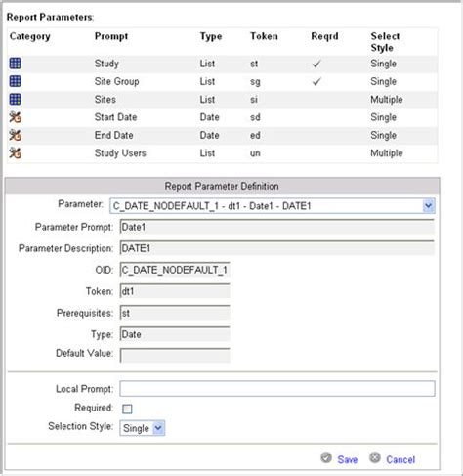Click the custom category icon for End Date
This screenshot has width=463, height=476.
click(x=16, y=135)
